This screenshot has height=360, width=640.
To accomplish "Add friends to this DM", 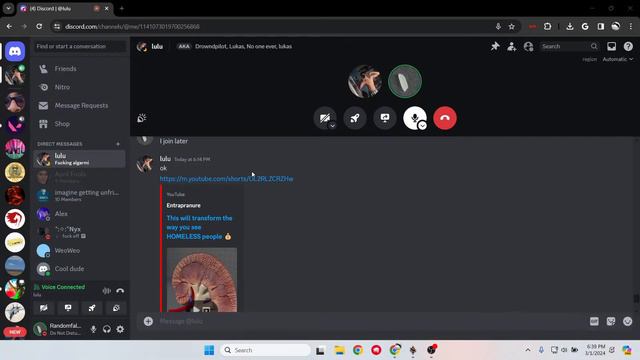I will (x=512, y=47).
